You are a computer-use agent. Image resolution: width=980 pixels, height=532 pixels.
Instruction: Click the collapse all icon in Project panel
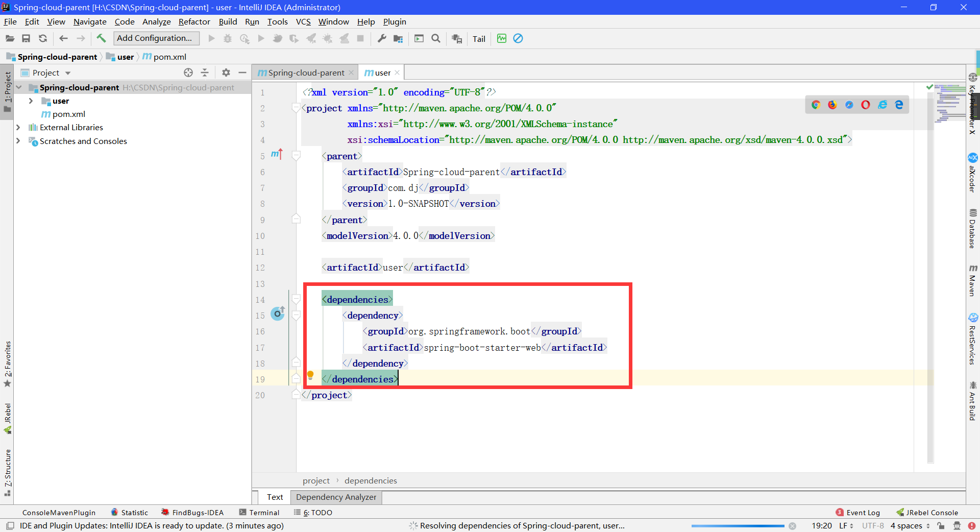(205, 72)
